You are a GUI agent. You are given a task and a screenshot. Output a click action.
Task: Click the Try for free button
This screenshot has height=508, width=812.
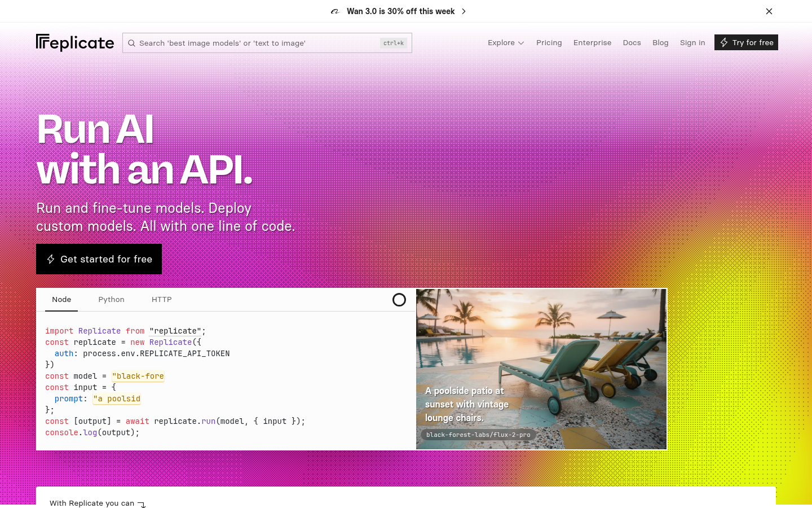point(746,42)
